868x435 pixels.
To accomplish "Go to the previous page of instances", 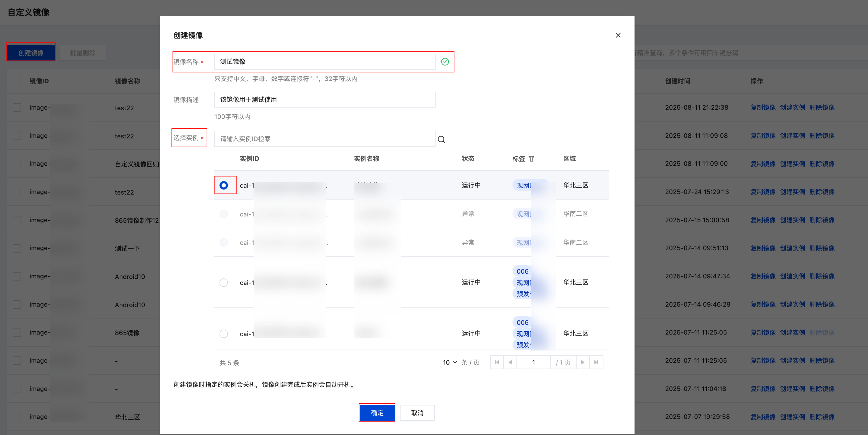I will pos(510,362).
